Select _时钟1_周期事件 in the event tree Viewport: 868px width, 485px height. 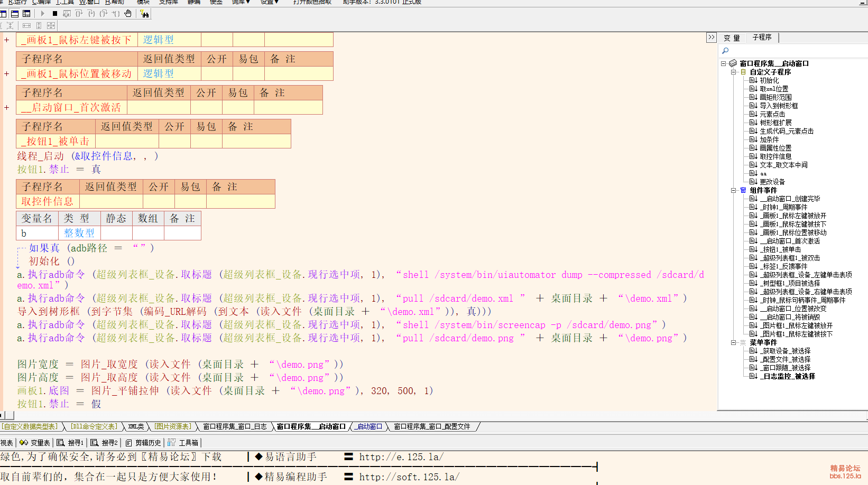click(783, 207)
